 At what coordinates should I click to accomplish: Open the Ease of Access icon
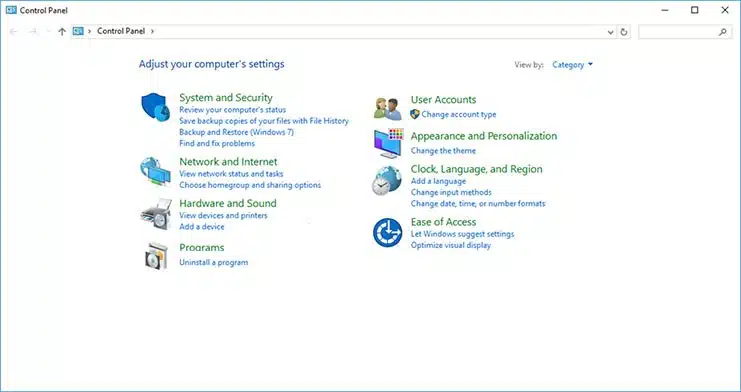388,232
